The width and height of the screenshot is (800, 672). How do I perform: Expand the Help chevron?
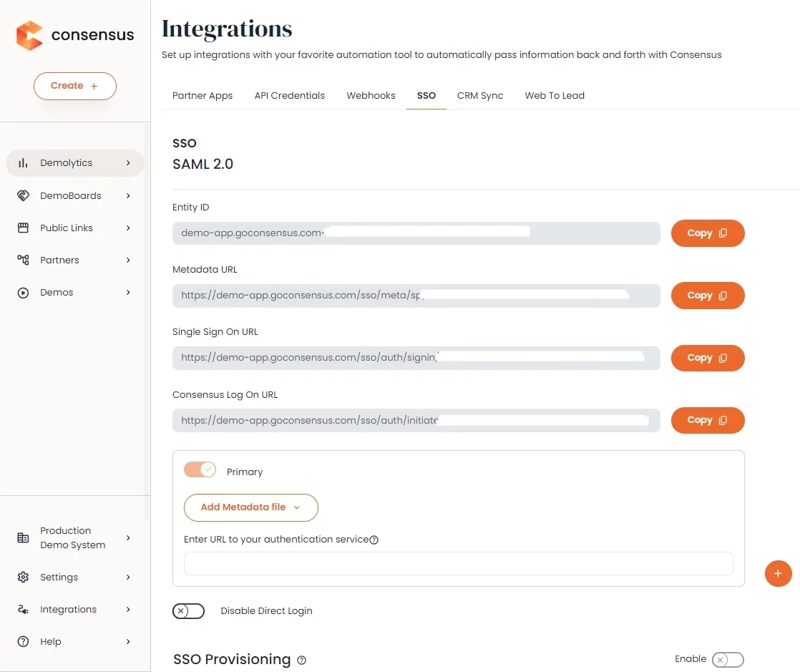(128, 641)
